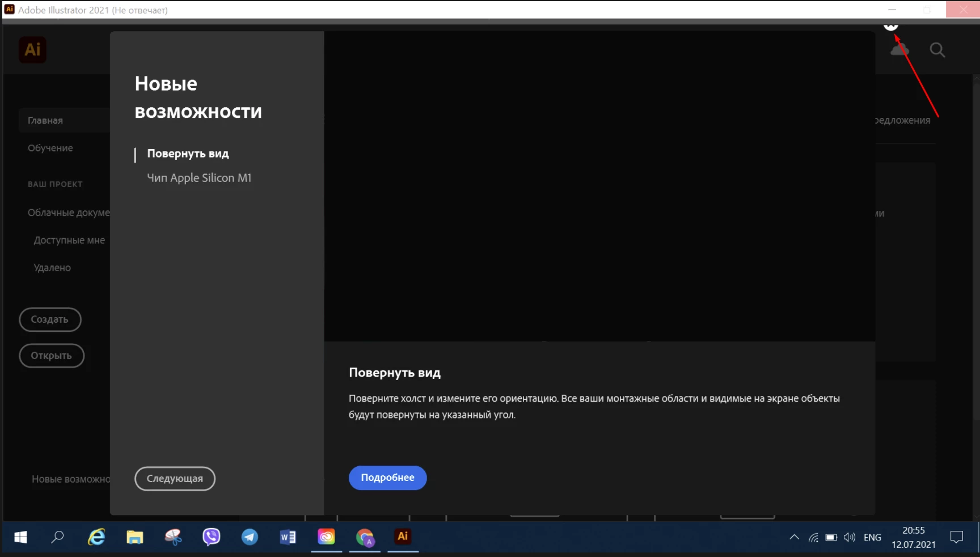Screen dimensions: 980x557
Task: Open the battery status tray icon
Action: point(831,538)
